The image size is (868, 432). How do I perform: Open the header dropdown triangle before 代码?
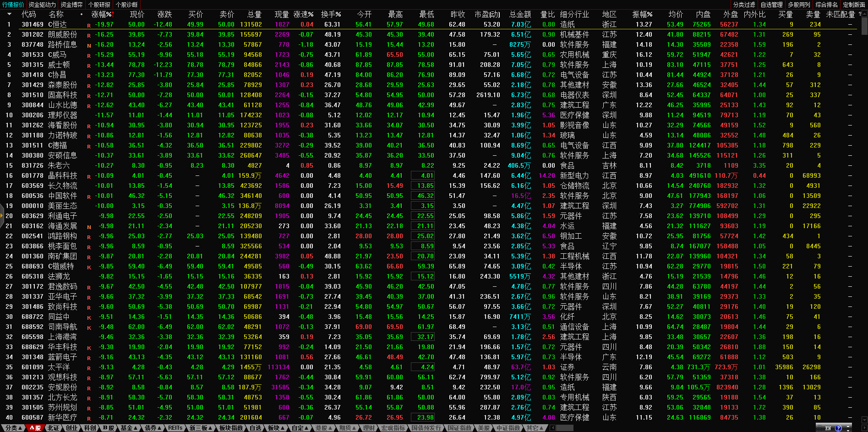click(x=9, y=15)
